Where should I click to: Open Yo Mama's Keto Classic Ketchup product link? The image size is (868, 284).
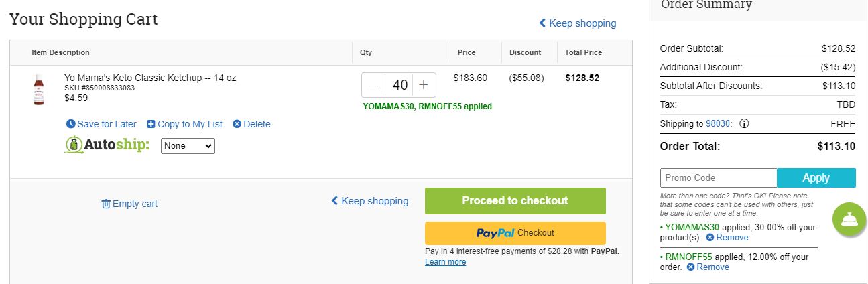150,78
